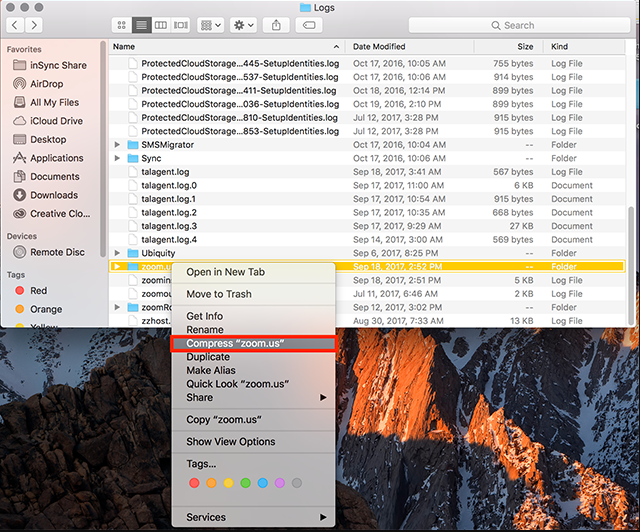Apply blue tag color in context menu
Viewport: 640px width, 532px height.
click(263, 483)
